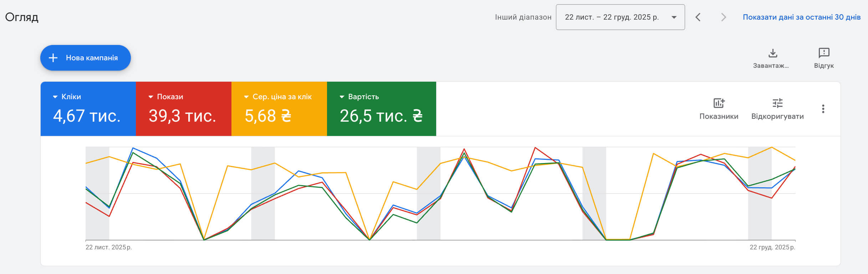The width and height of the screenshot is (868, 274).
Task: Open the Кліки metric dropdown arrow
Action: [55, 97]
